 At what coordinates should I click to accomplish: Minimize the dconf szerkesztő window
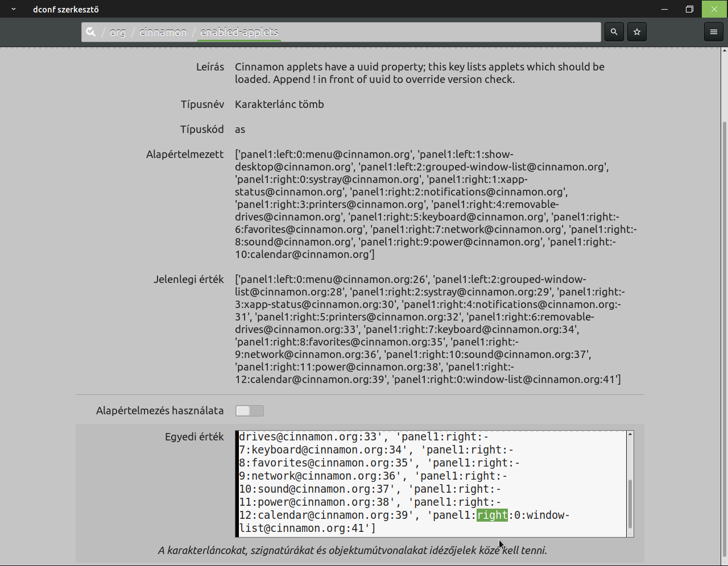664,9
